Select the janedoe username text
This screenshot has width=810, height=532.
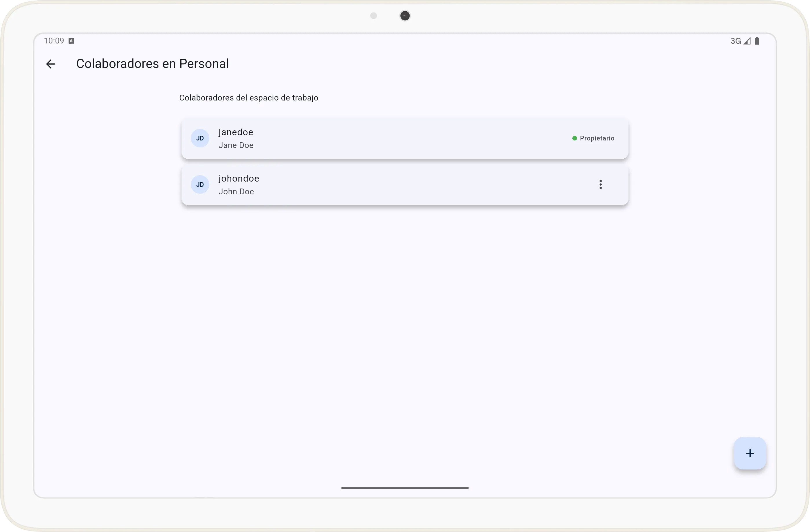click(236, 132)
